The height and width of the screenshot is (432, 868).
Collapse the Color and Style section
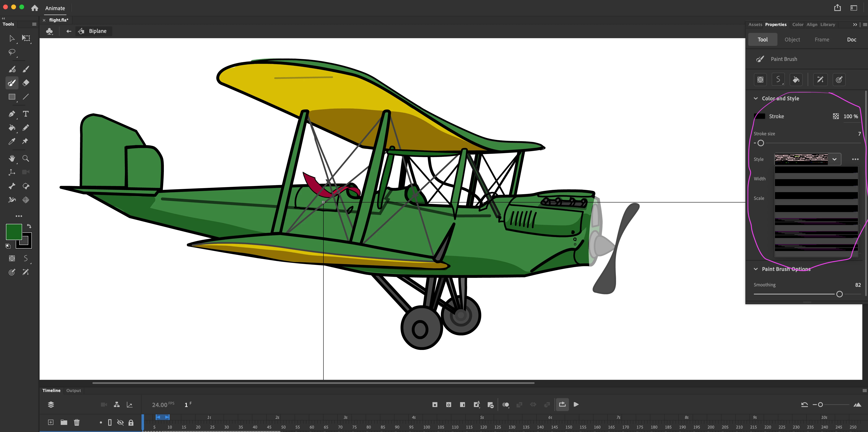(x=756, y=98)
